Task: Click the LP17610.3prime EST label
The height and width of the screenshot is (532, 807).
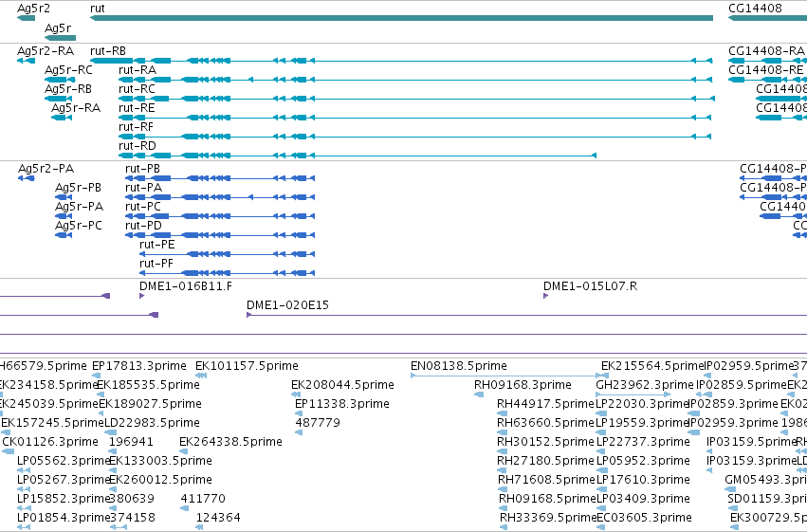Action: [x=643, y=481]
